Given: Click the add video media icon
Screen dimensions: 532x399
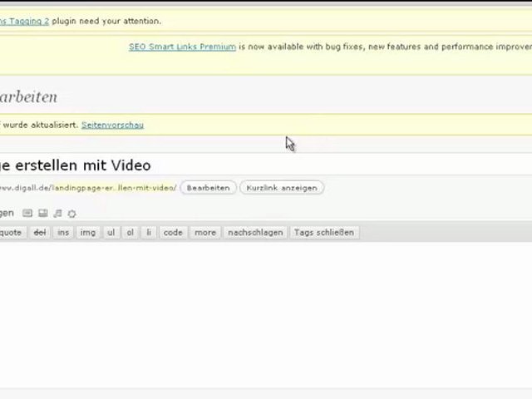Looking at the screenshot, I should [x=43, y=214].
